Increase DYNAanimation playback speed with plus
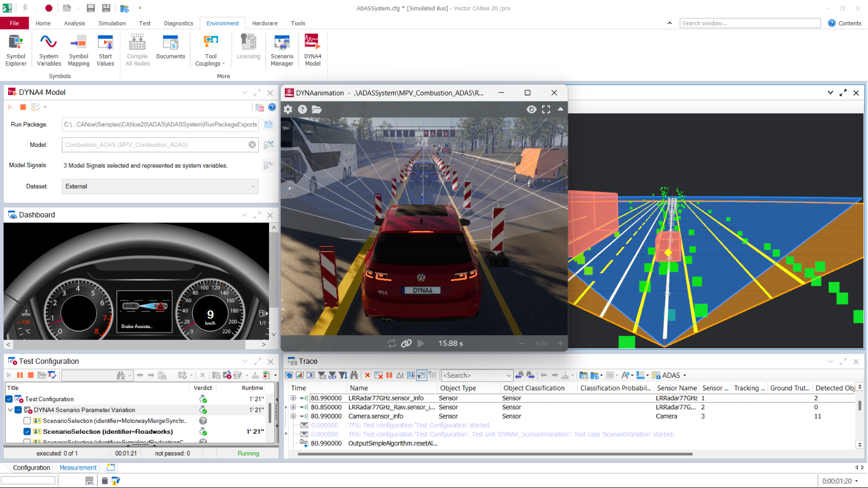This screenshot has width=868, height=488. (x=560, y=343)
